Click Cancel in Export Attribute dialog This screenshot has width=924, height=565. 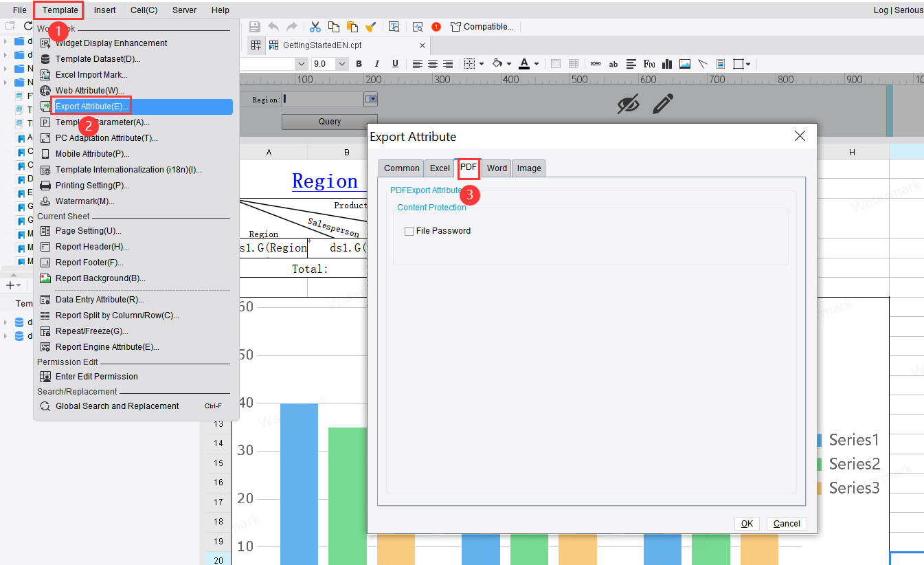click(x=787, y=524)
